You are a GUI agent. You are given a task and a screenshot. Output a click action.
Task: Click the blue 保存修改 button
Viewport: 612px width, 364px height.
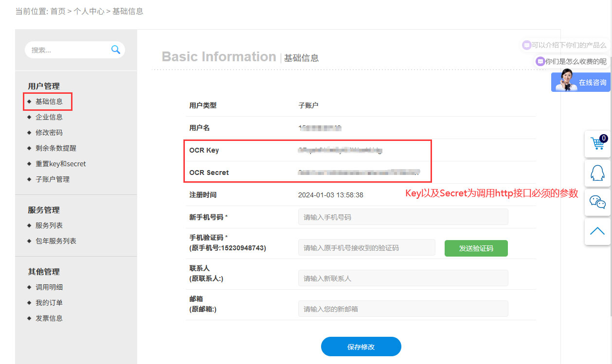[361, 347]
